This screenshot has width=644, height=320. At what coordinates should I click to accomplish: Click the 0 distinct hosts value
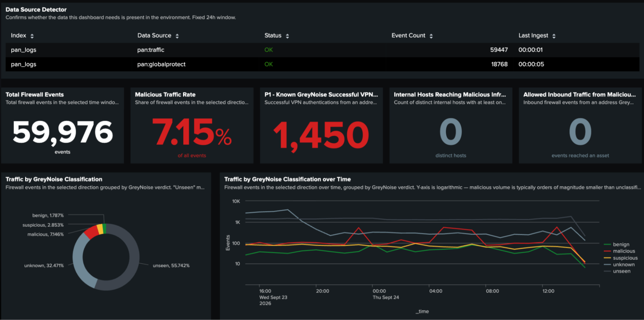pos(451,132)
